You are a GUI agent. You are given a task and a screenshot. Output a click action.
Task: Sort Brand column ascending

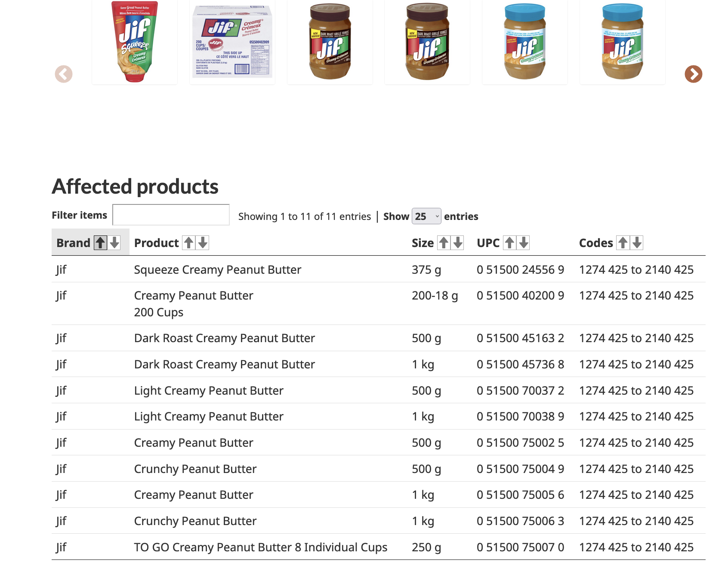(100, 243)
